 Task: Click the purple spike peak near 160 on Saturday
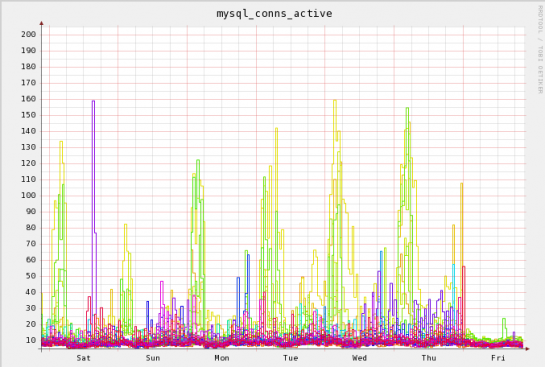[x=93, y=101]
